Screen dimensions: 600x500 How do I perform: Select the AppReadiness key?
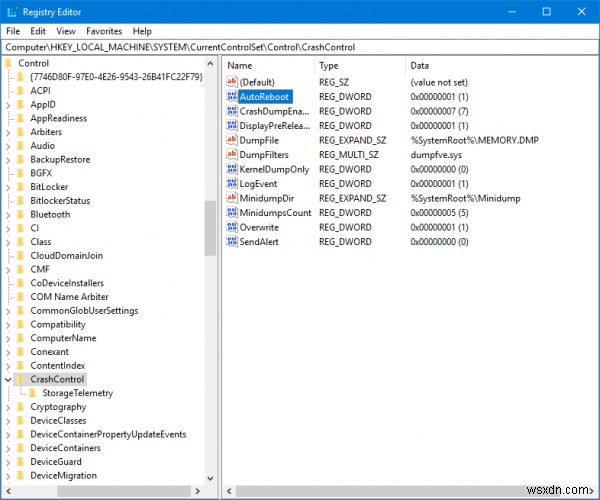(x=59, y=118)
